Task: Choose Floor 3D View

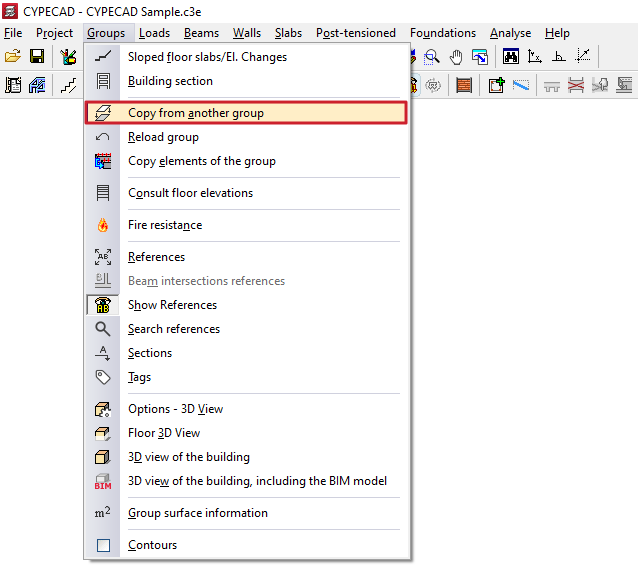Action: point(247,433)
